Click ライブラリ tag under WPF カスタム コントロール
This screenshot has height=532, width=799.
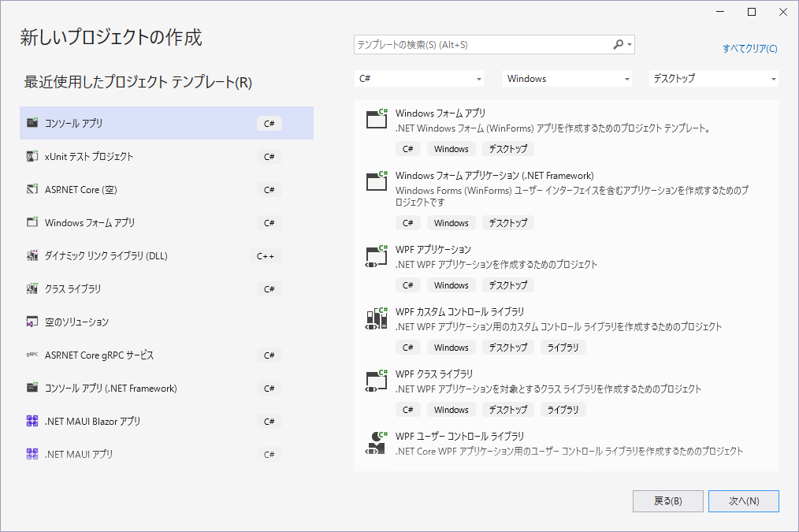pos(563,348)
